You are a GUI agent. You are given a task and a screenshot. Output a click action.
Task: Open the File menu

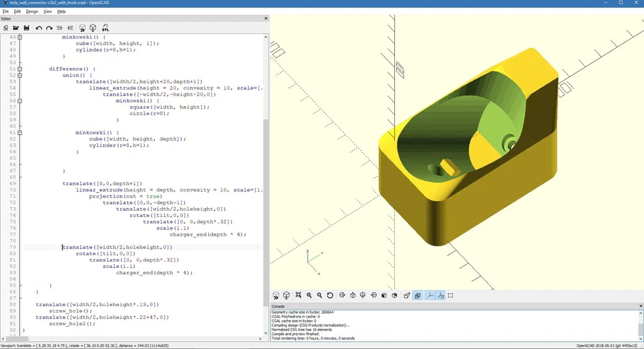click(6, 11)
